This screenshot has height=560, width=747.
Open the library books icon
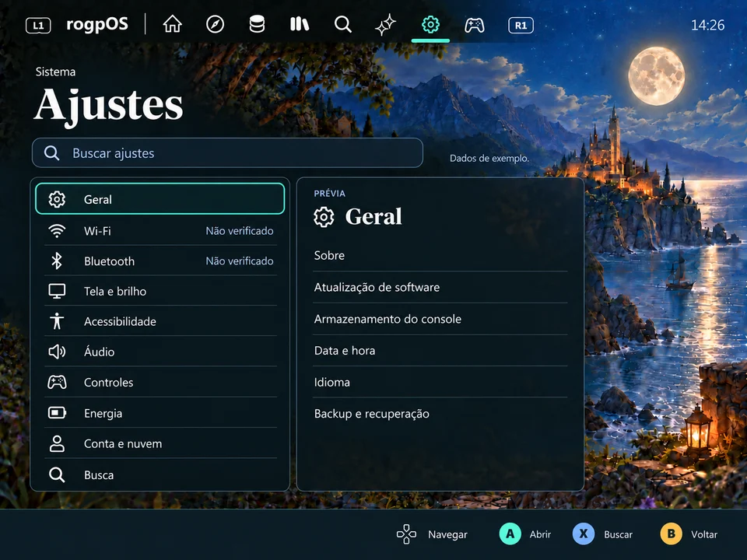pyautogui.click(x=300, y=24)
